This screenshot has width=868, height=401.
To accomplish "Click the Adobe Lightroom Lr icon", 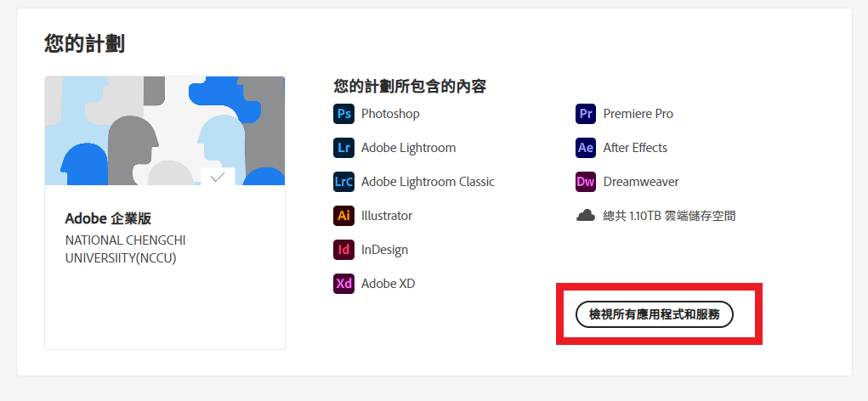I will [343, 148].
